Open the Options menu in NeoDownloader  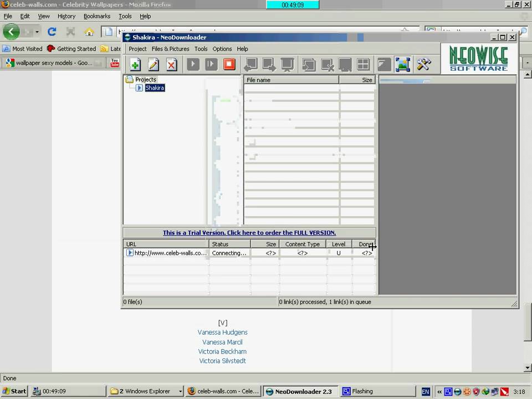click(x=222, y=49)
